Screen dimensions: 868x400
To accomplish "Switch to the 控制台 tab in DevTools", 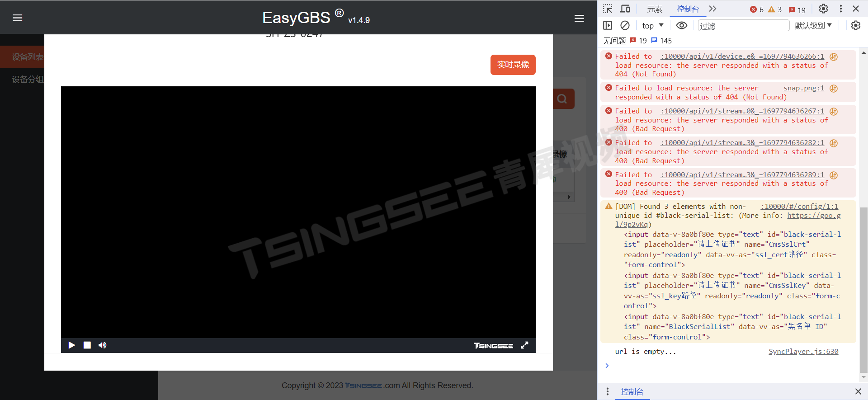I will (x=688, y=9).
